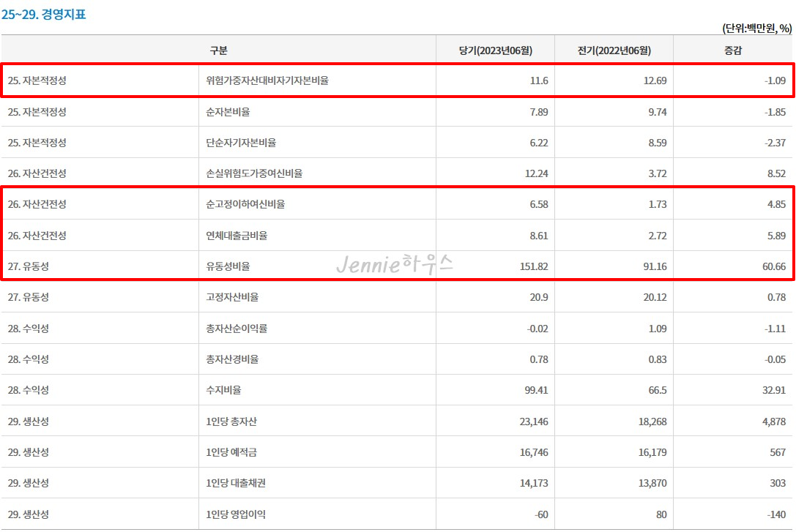Click 91.16 in the 유동성비율 row
796x532 pixels.
[655, 266]
